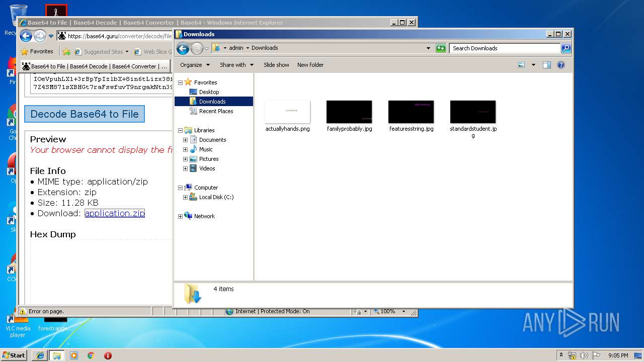Click Windows Explorer folder taskbar icon

click(57, 355)
